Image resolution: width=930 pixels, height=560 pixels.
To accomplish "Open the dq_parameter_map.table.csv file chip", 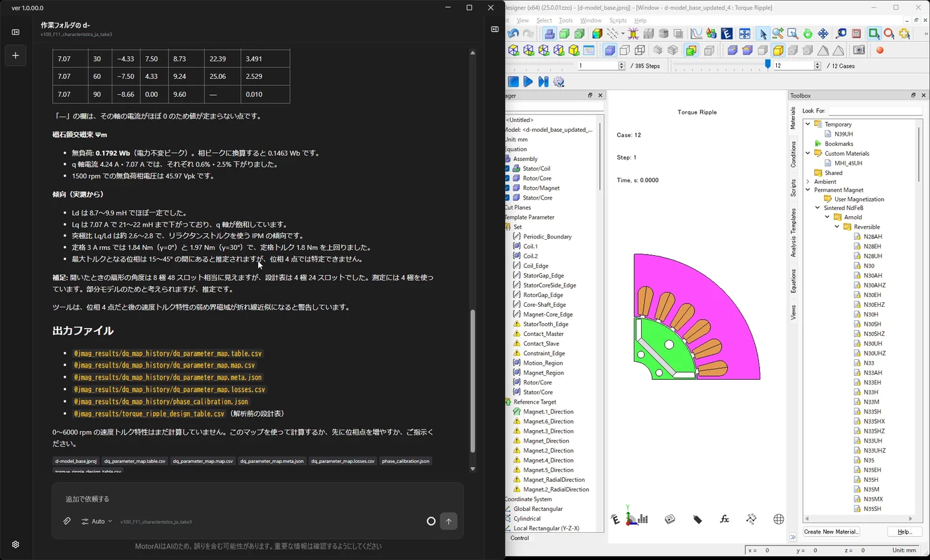I will 135,461.
